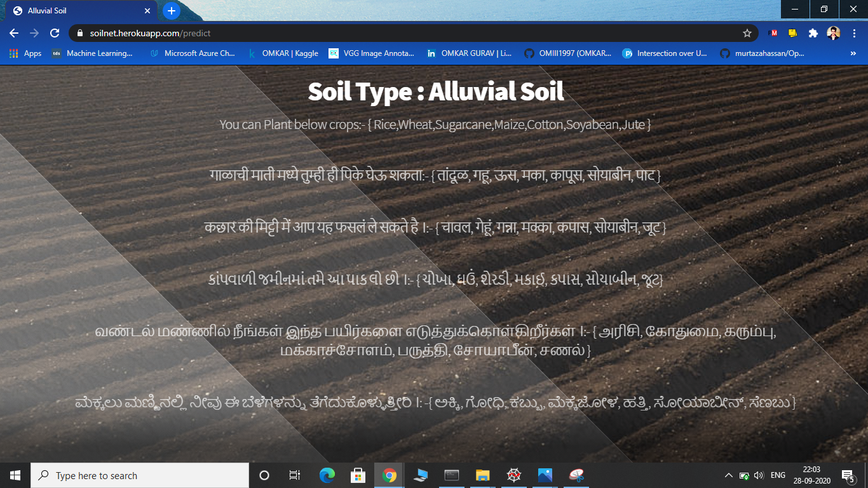Open the PM extension icon
Image resolution: width=868 pixels, height=488 pixels.
point(773,33)
